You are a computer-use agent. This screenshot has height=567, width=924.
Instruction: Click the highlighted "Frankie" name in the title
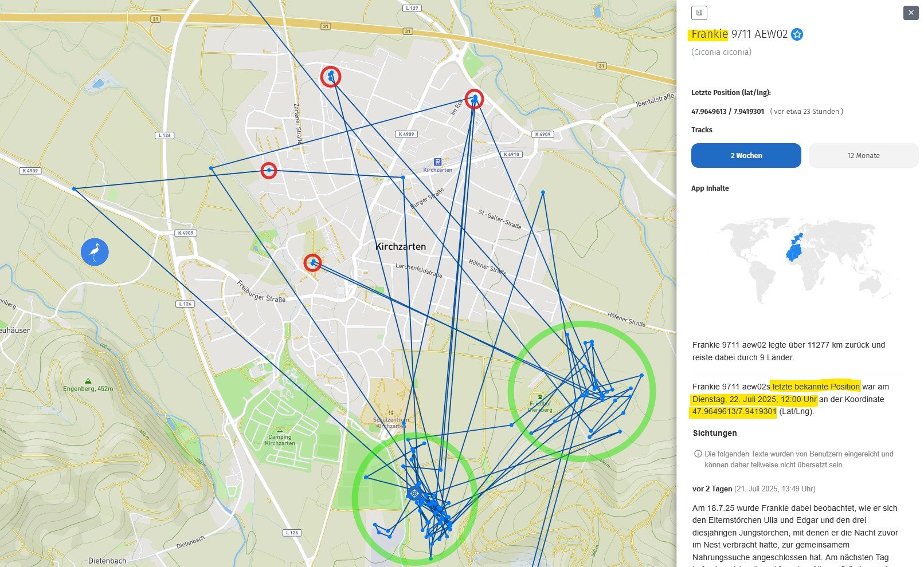(x=709, y=34)
